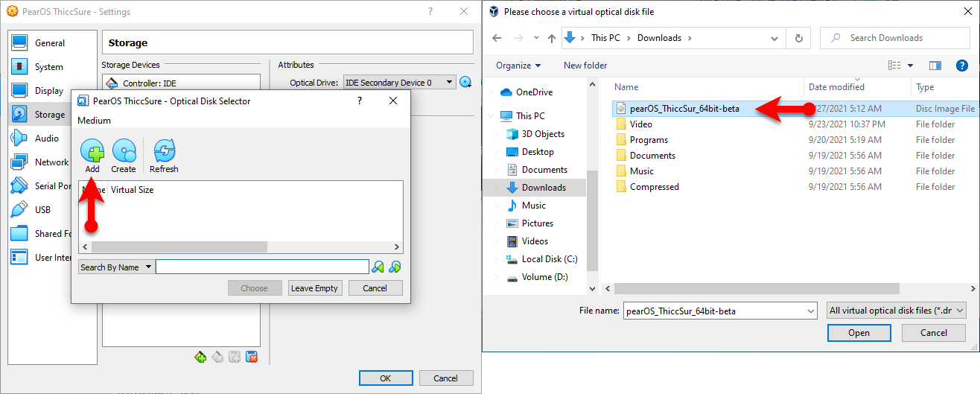Confirm settings with OK button
The height and width of the screenshot is (394, 980).
[x=386, y=378]
